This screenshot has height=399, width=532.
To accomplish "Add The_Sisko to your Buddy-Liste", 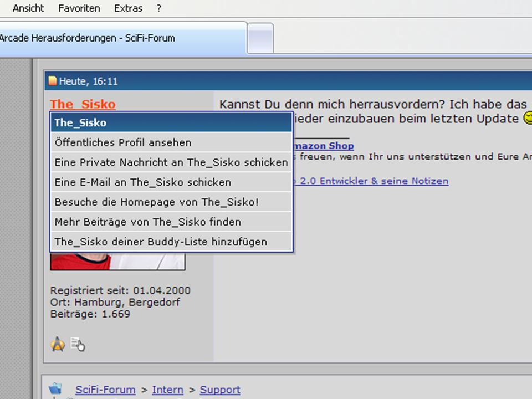I will [161, 242].
